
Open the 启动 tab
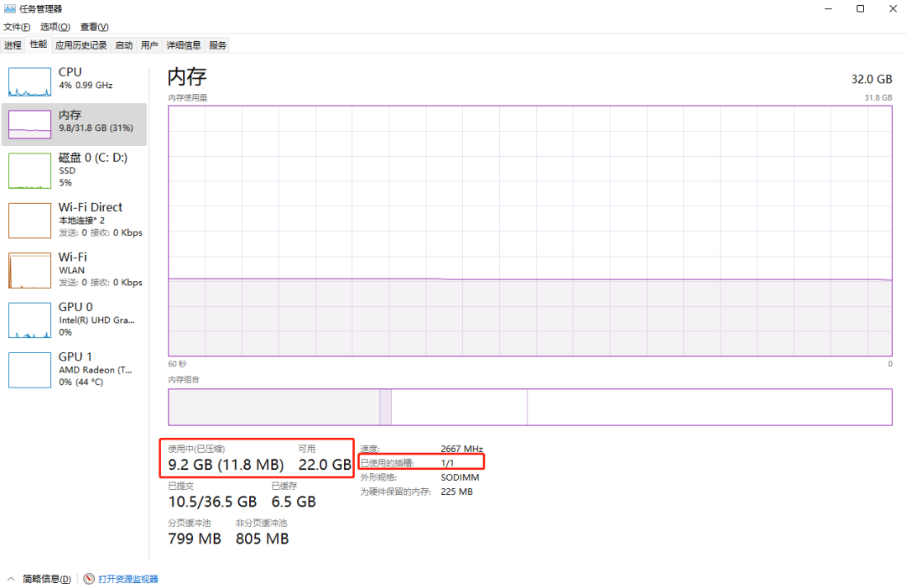(123, 45)
